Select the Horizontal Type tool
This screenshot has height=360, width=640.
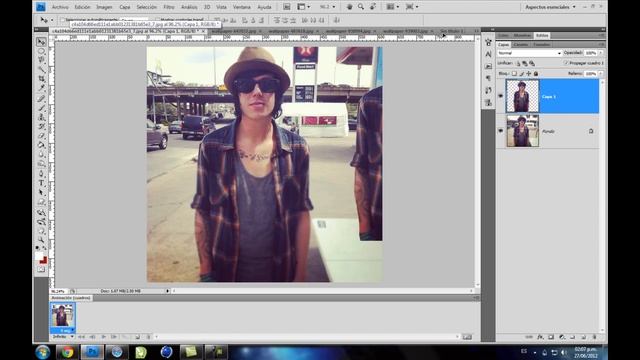[x=41, y=183]
